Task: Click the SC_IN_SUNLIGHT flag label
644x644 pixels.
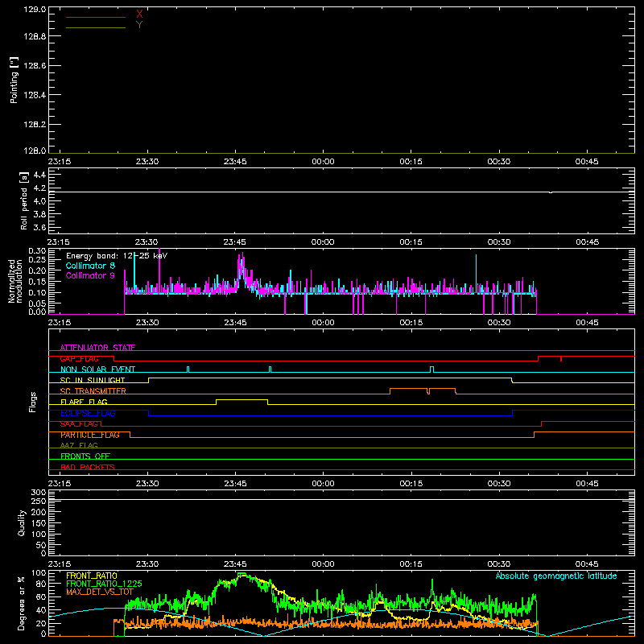Action: click(x=93, y=380)
